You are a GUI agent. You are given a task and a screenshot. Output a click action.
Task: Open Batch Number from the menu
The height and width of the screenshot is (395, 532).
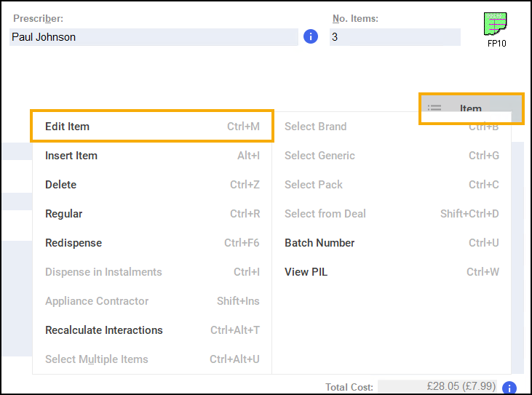392,243
